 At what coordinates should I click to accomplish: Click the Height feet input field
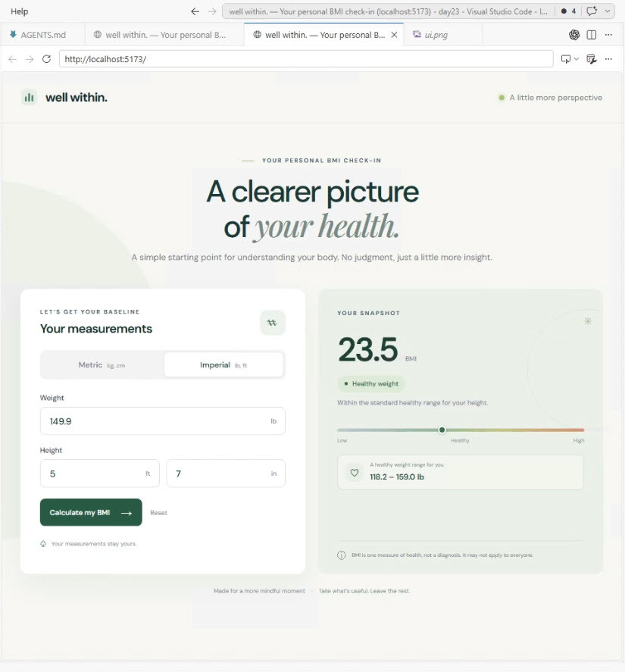click(100, 474)
